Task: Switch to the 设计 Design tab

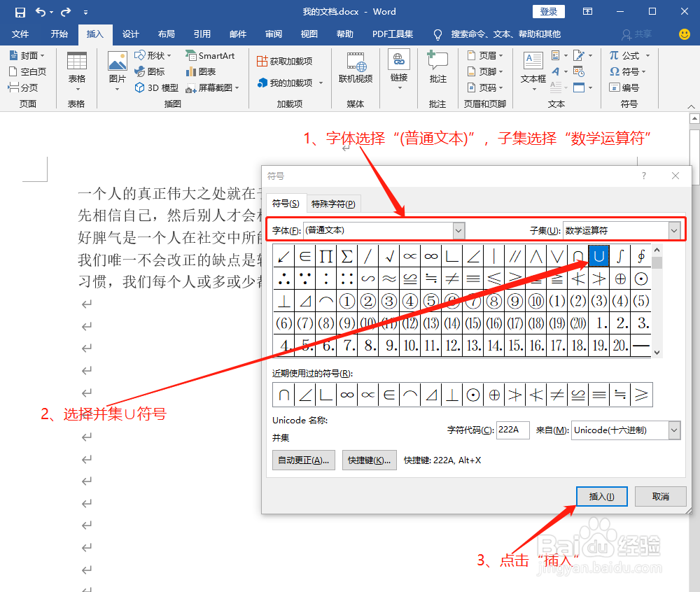Action: [130, 34]
